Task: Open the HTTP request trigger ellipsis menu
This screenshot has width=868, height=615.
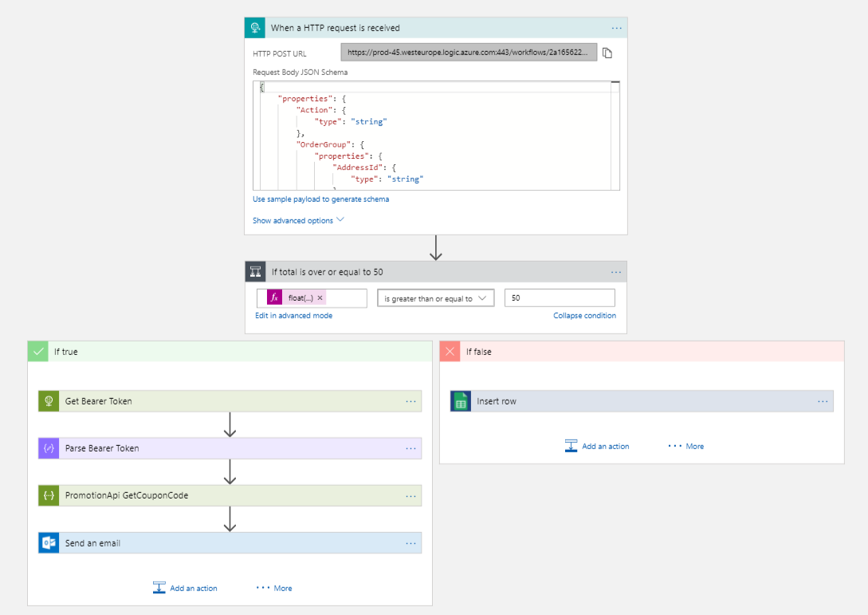Action: 616,28
